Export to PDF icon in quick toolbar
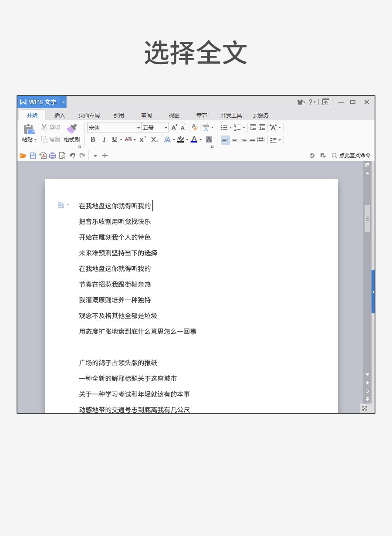The width and height of the screenshot is (392, 536). [x=43, y=156]
